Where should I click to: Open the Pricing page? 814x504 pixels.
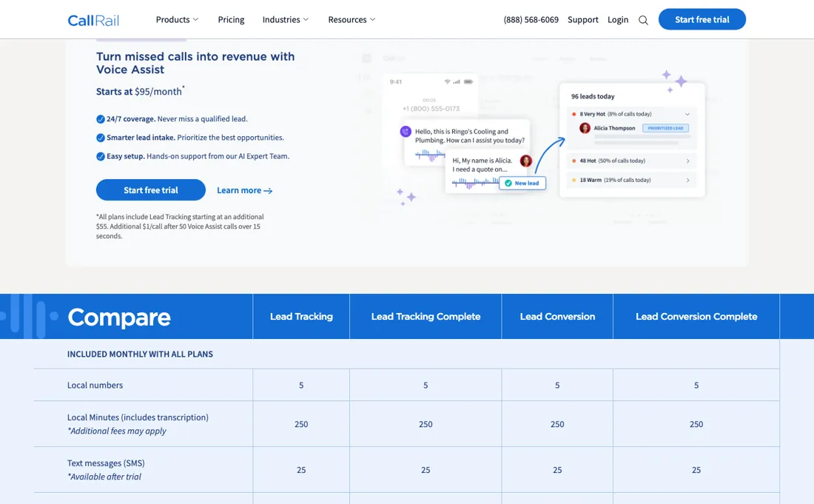click(231, 20)
